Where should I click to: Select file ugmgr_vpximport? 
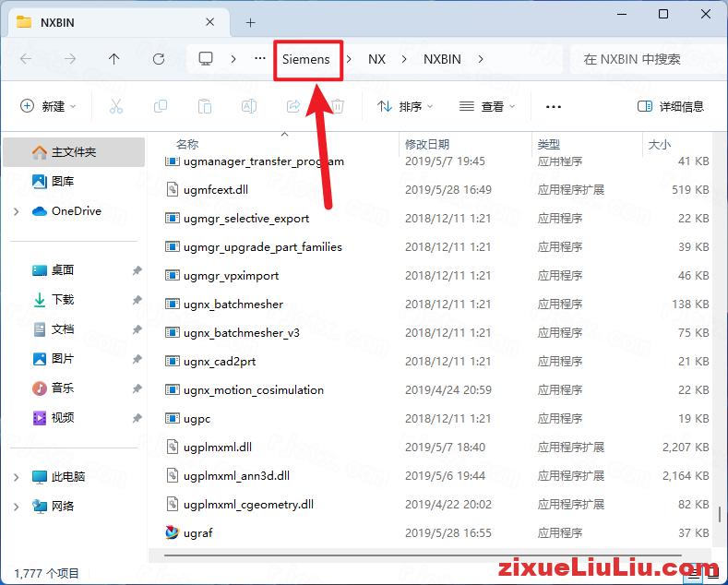(x=232, y=276)
